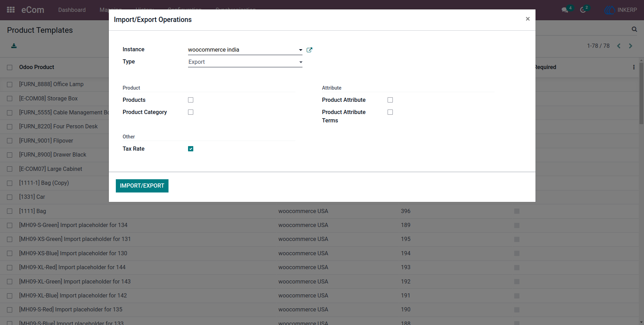Image resolution: width=644 pixels, height=325 pixels.
Task: Open [MH09-S-Red] Import placeholder for 135
Action: tap(71, 310)
